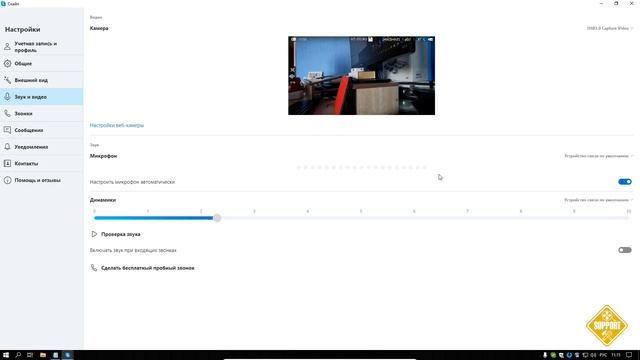
Task: Open the Звонки settings section
Action: point(42,113)
